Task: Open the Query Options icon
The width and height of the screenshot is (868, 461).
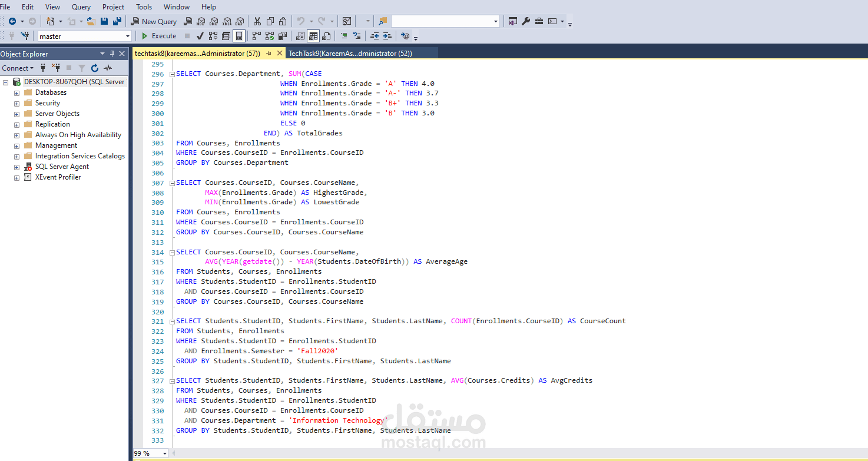Action: tap(226, 36)
